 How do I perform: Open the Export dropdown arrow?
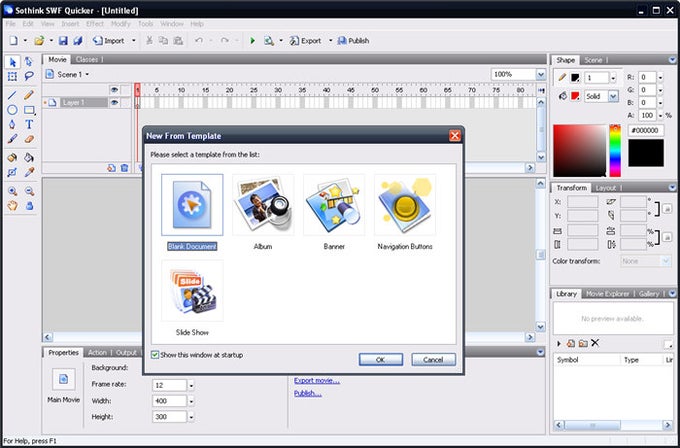[x=330, y=41]
